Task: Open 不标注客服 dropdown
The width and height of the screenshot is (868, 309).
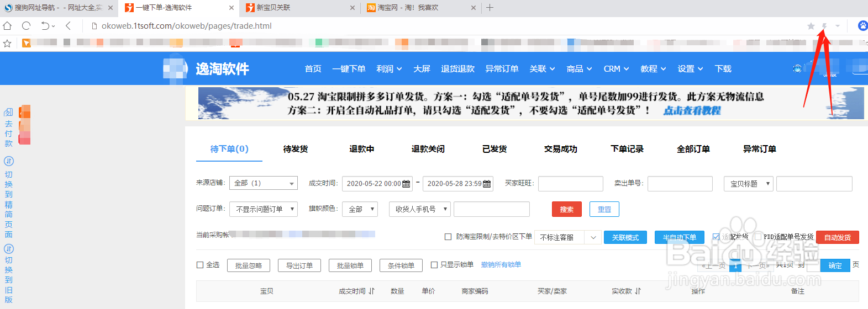Action: [x=567, y=237]
